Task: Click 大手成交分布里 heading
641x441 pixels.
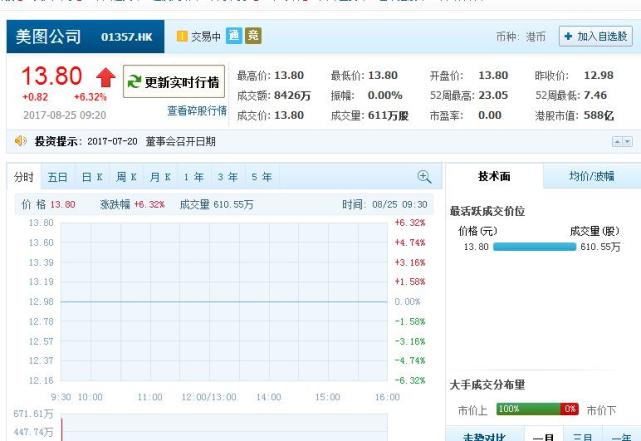Action: (x=487, y=385)
